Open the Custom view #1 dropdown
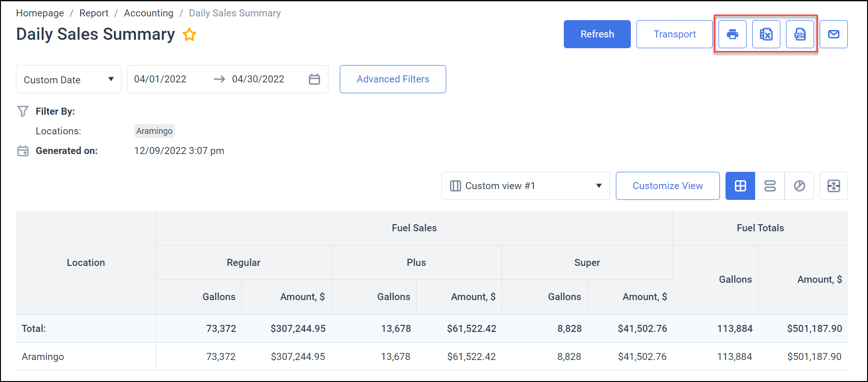Viewport: 868px width, 382px height. [526, 186]
